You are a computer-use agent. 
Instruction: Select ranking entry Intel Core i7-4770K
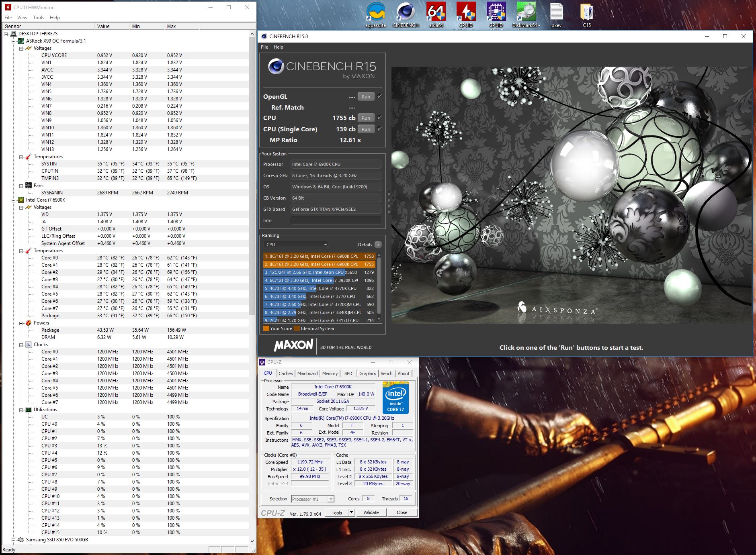pyautogui.click(x=320, y=288)
